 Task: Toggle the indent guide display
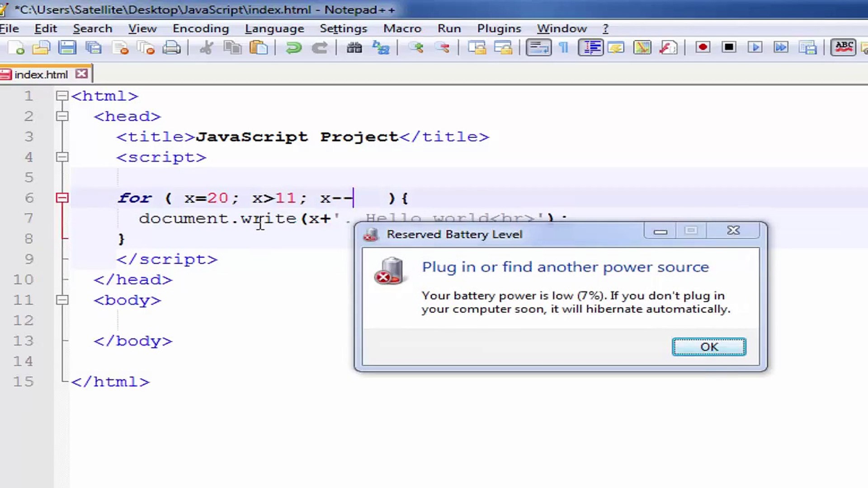[x=590, y=47]
